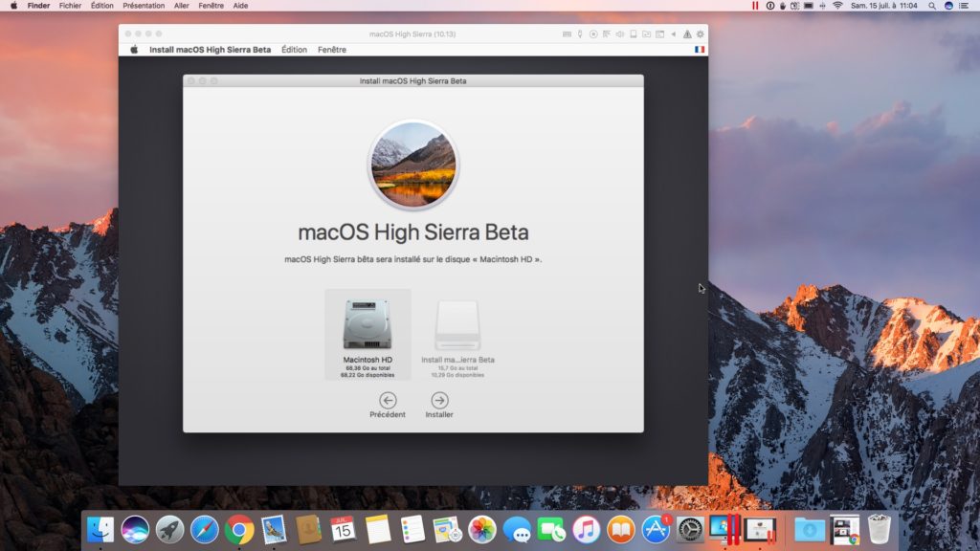Screen dimensions: 980x551
Task: Open the App Store with badge in Dock
Action: [x=656, y=530]
